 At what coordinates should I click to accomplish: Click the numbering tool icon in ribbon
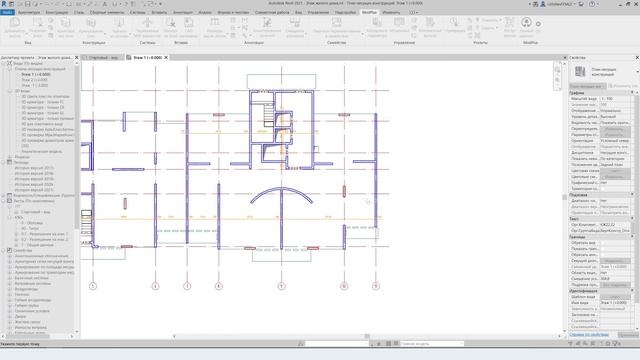454,22
